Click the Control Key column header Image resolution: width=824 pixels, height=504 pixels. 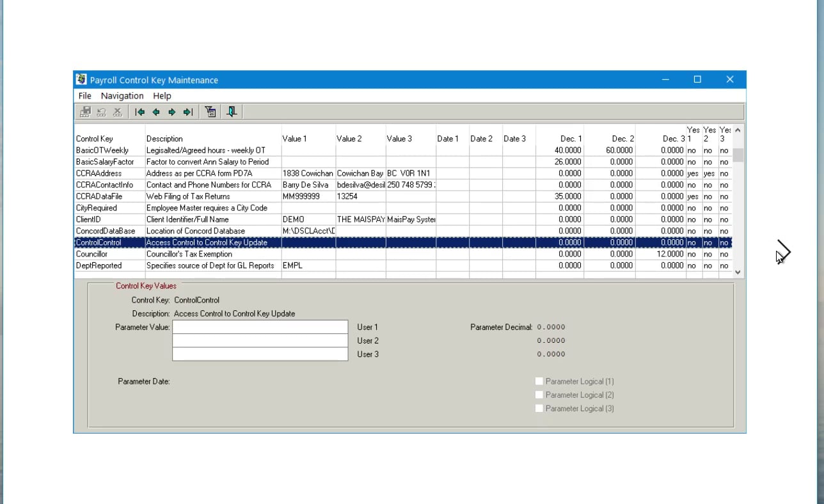tap(94, 139)
